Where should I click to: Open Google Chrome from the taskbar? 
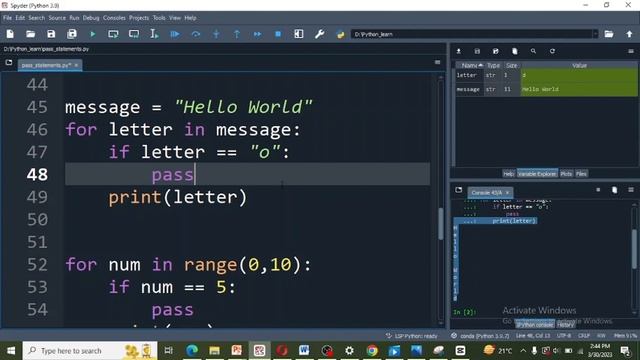click(372, 351)
